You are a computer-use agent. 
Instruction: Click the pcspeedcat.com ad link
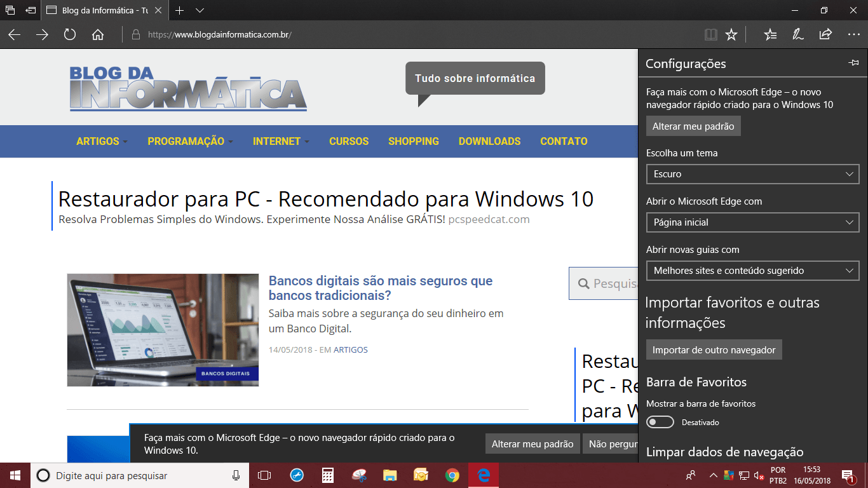tap(489, 219)
